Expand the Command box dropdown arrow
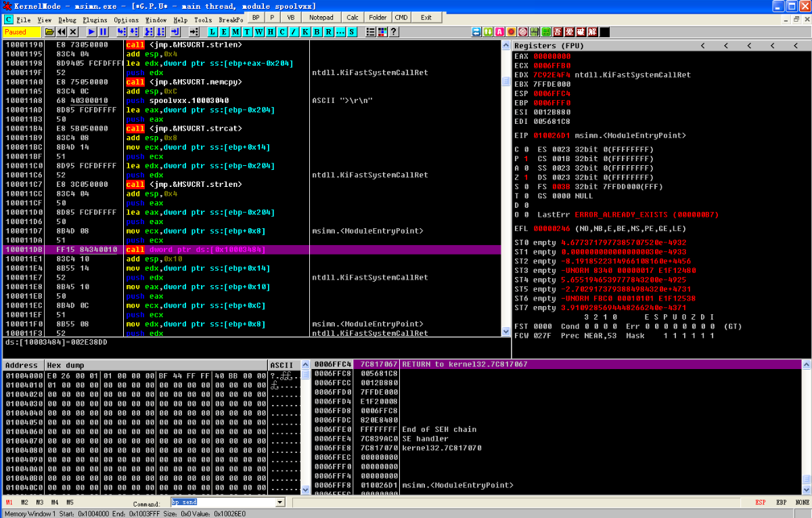 click(x=280, y=502)
